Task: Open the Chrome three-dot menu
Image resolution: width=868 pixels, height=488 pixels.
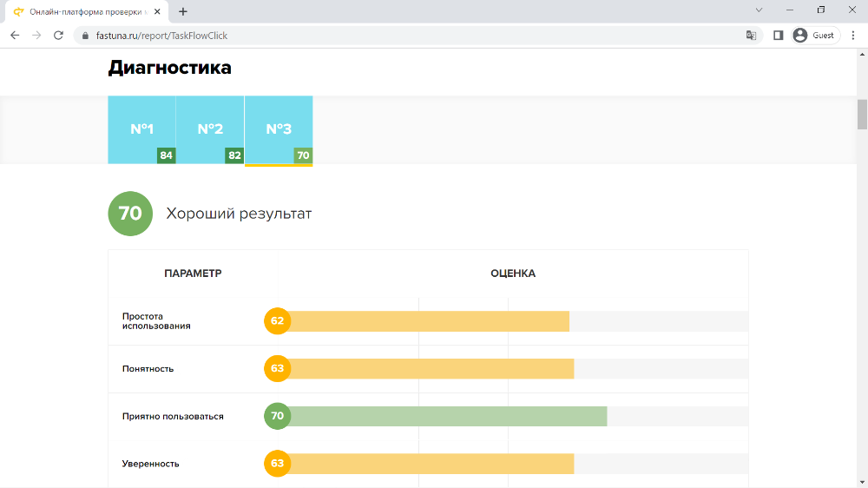Action: coord(853,36)
